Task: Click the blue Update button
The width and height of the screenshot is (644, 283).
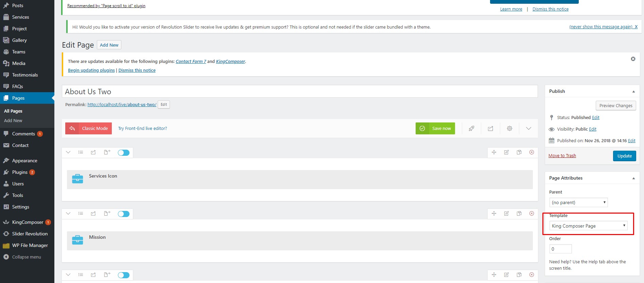Action: [x=624, y=156]
